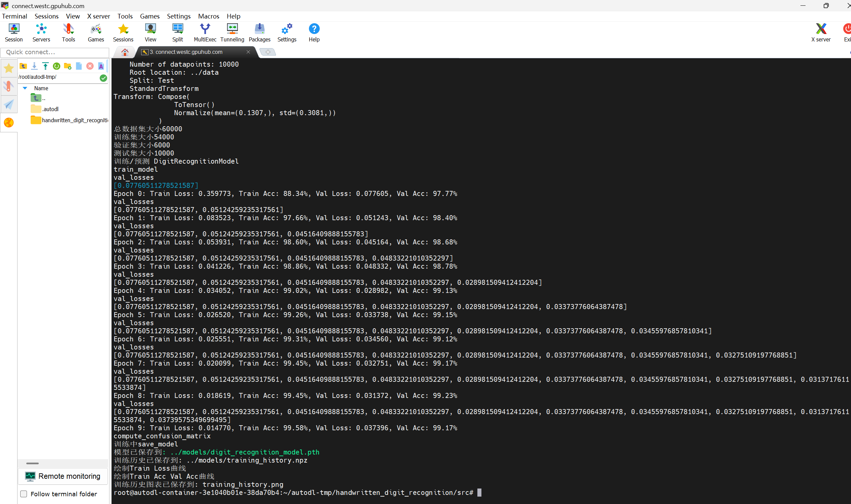Click the horizontal scrollbar in file browser
Image resolution: width=851 pixels, height=504 pixels.
coord(32,463)
